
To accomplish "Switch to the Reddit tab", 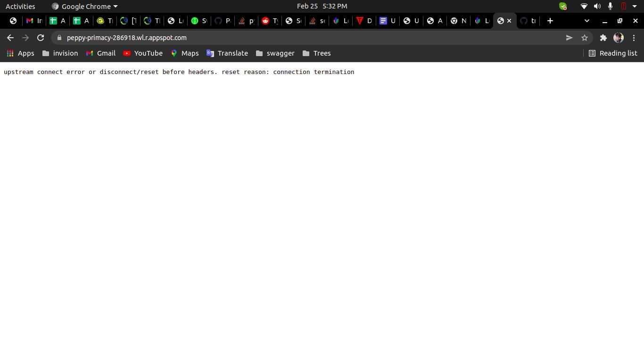I will [x=270, y=21].
